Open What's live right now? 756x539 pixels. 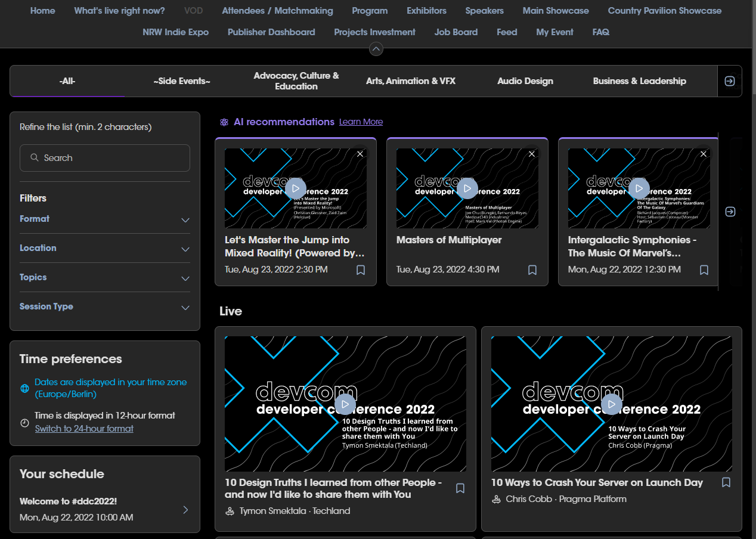pyautogui.click(x=120, y=11)
